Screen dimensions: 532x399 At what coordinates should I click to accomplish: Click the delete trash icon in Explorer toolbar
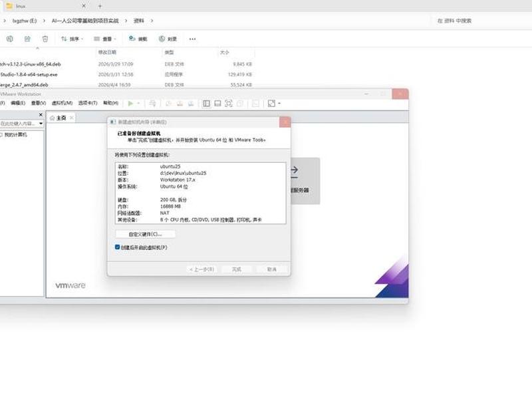(x=45, y=39)
